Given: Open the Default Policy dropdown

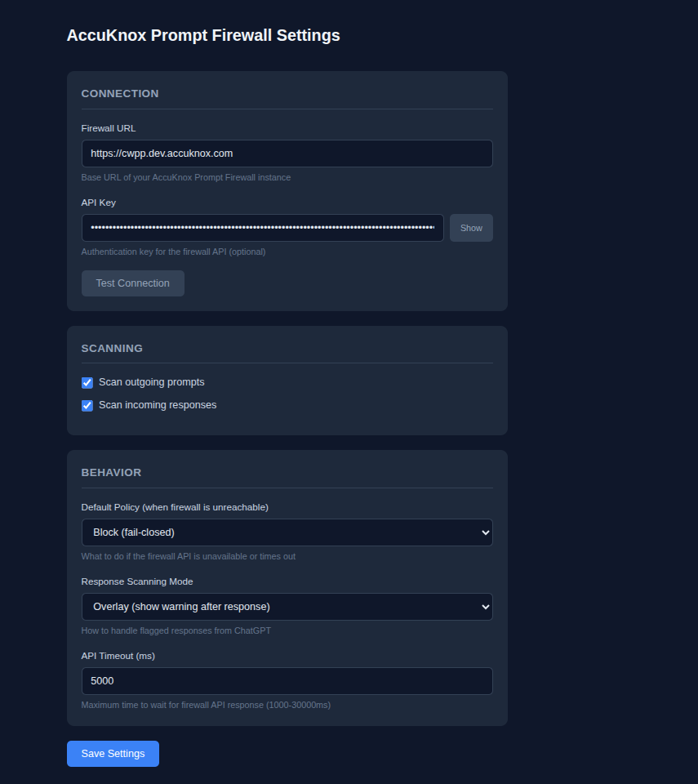Looking at the screenshot, I should tap(287, 532).
